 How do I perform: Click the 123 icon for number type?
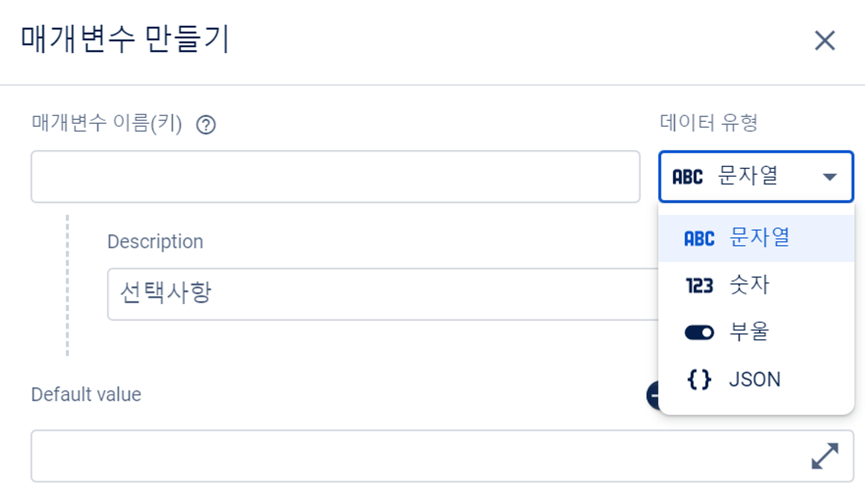699,286
